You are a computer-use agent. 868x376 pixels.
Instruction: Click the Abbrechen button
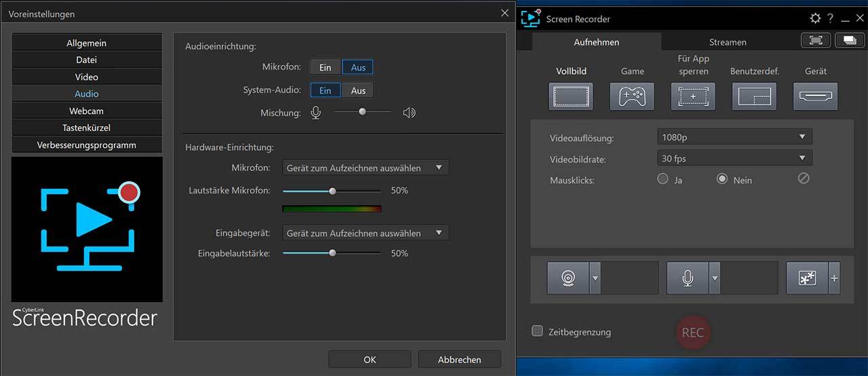[460, 359]
